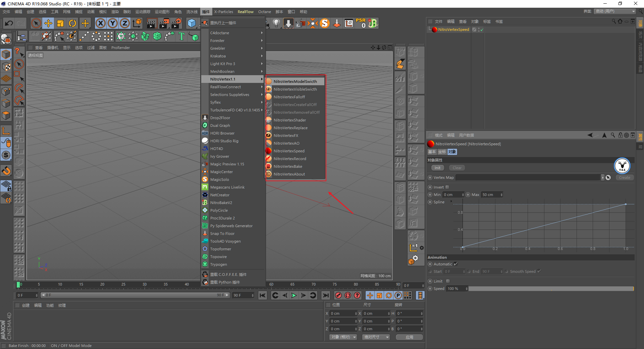Add a Cube primitive object

click(x=192, y=23)
